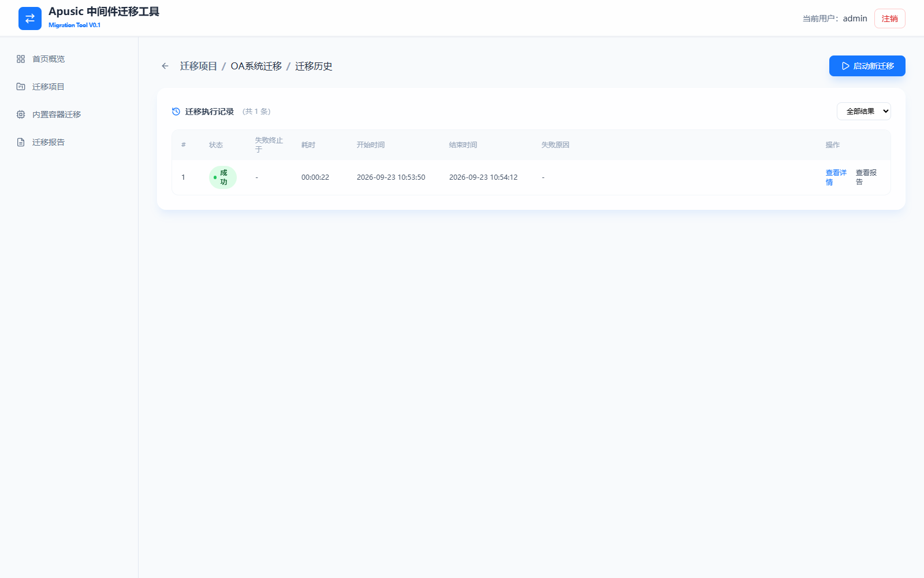Click the 结束时间 column header
Screen dimensions: 924x578
[x=463, y=145]
